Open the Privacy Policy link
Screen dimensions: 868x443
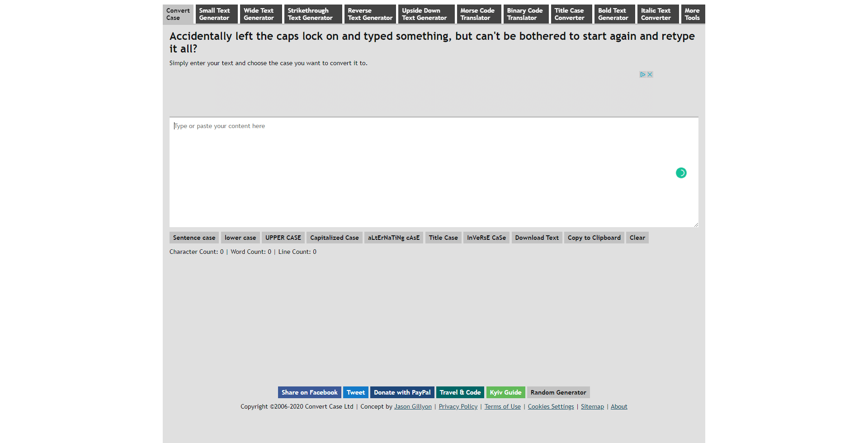coord(458,407)
